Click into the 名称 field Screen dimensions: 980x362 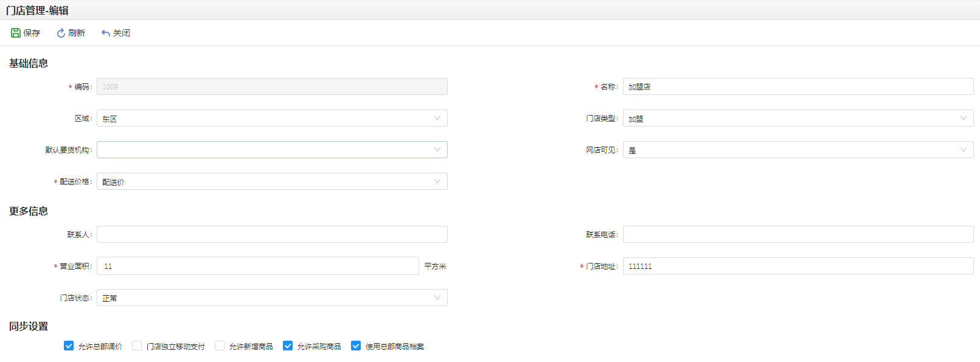point(798,86)
